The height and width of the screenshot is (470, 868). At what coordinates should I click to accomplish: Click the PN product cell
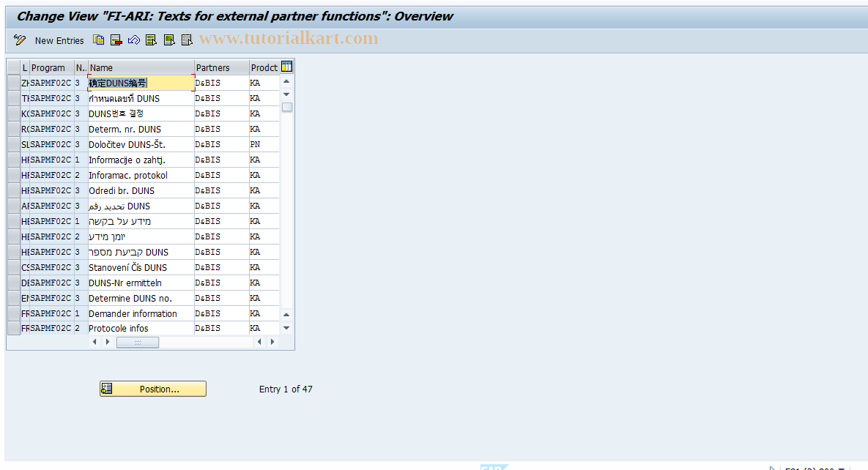pyautogui.click(x=264, y=144)
